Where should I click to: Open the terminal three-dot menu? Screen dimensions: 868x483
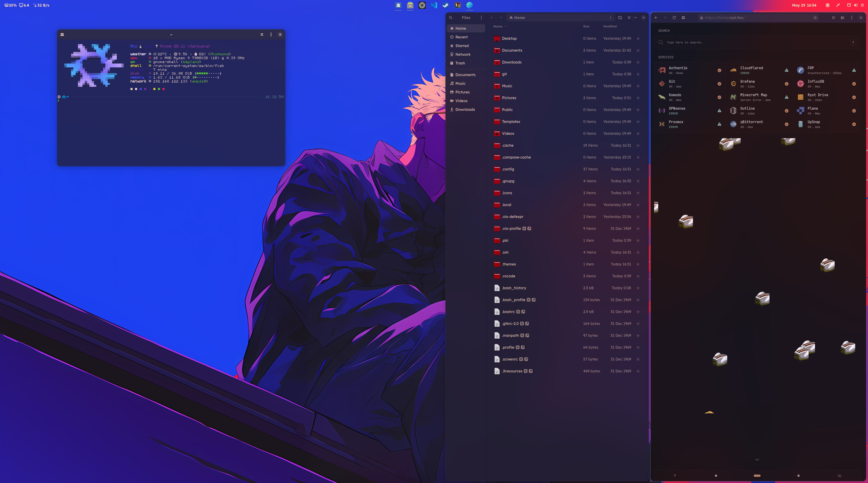coord(271,34)
